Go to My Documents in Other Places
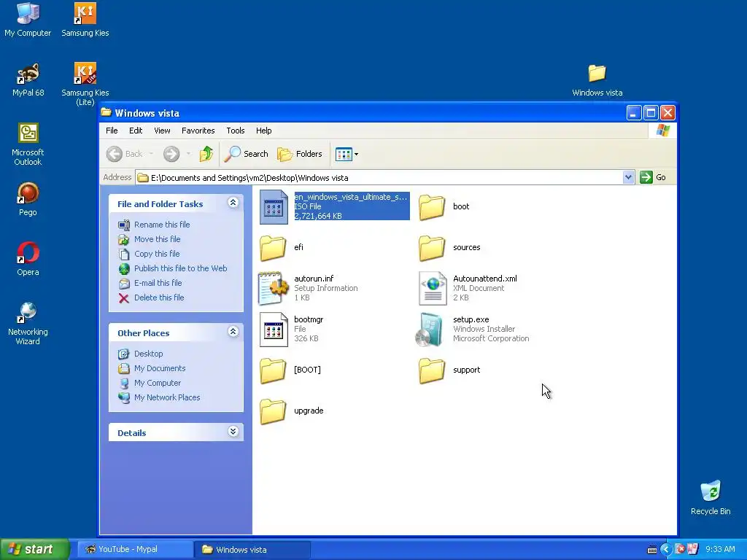The width and height of the screenshot is (747, 560). [x=160, y=368]
